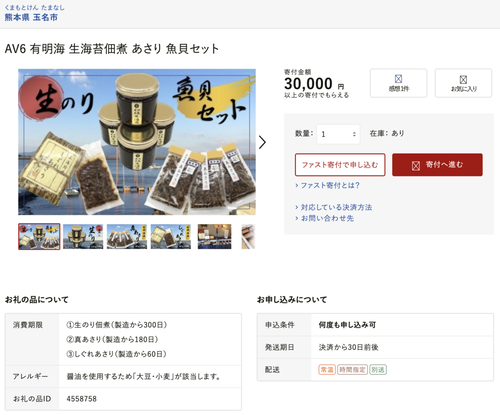This screenshot has height=415, width=500.
Task: Click the gift ID 4558758
Action: click(x=82, y=399)
